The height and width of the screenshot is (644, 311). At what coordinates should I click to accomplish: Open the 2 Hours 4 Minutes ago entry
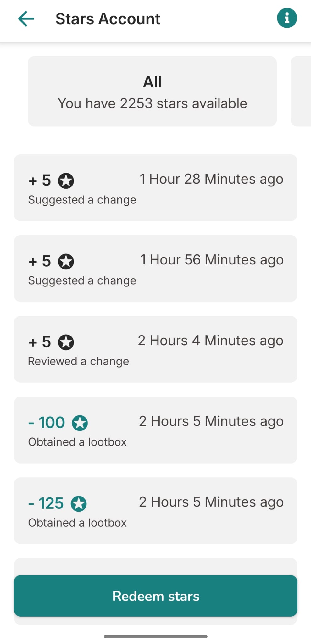tap(155, 349)
